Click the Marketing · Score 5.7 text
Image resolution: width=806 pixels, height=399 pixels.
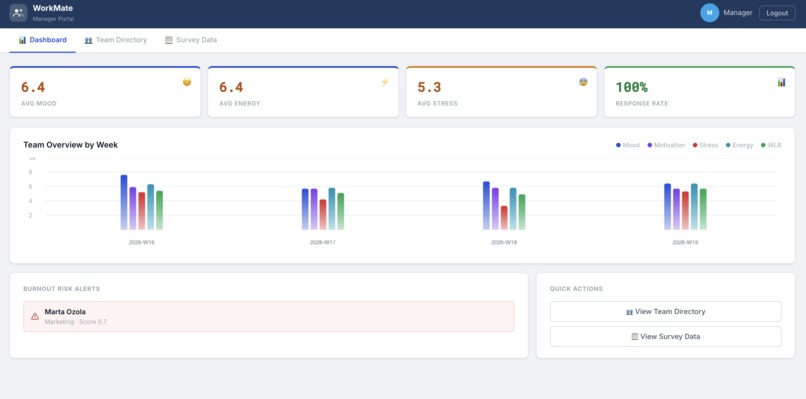pyautogui.click(x=76, y=322)
